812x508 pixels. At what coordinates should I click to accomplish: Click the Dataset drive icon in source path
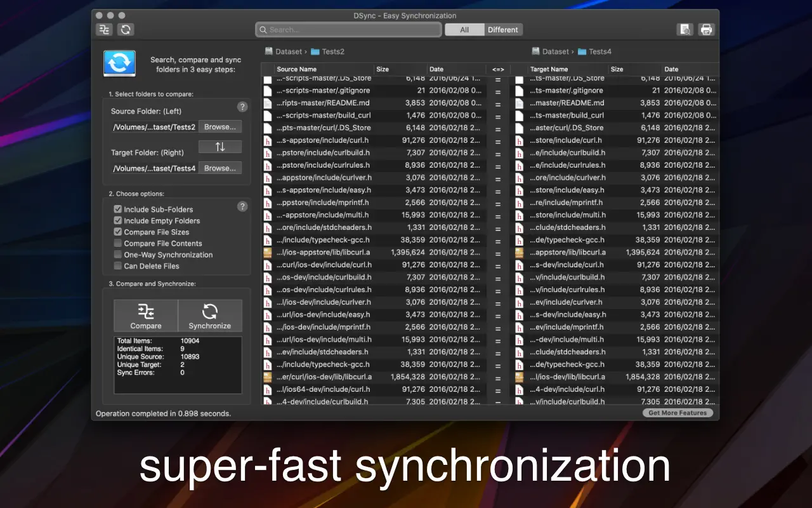[269, 51]
